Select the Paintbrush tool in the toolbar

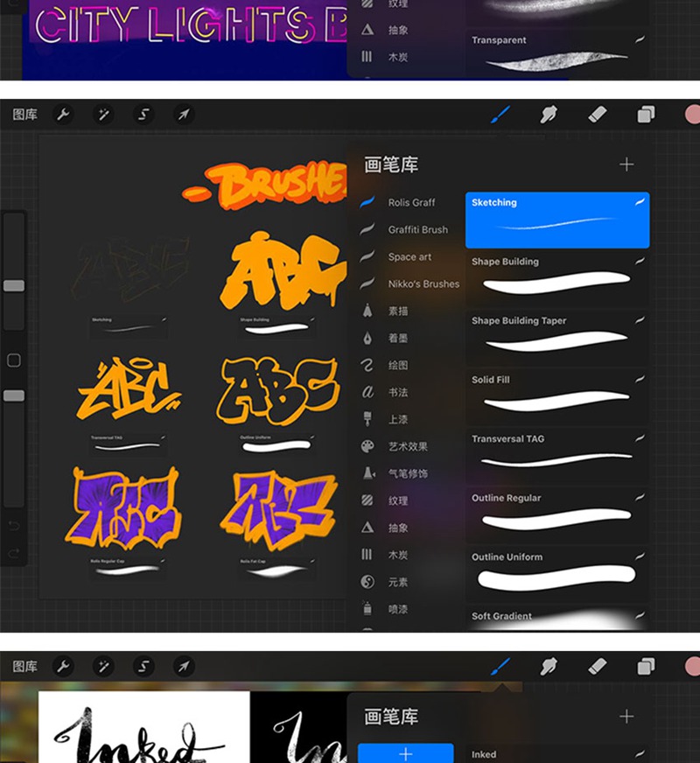[500, 113]
